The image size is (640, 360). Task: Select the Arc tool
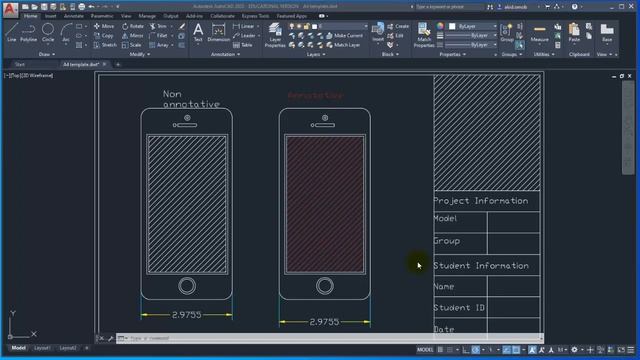(x=66, y=33)
